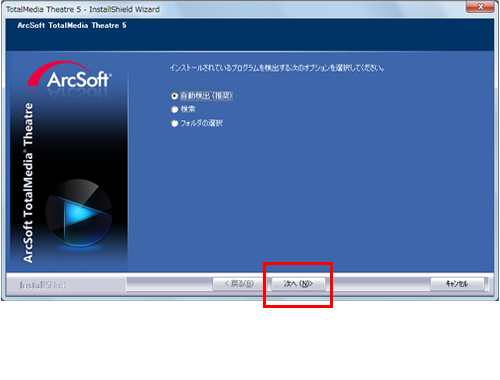Click the 次へ (N) button
Viewport: 500px width, 380px height.
point(298,284)
